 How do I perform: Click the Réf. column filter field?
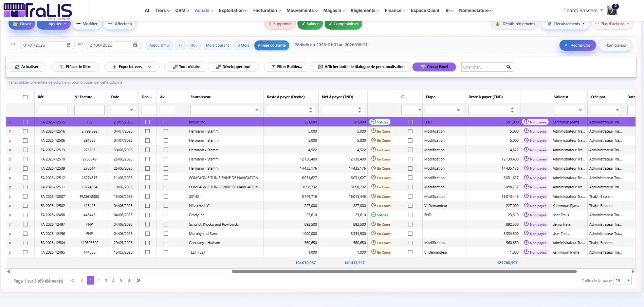pyautogui.click(x=53, y=110)
